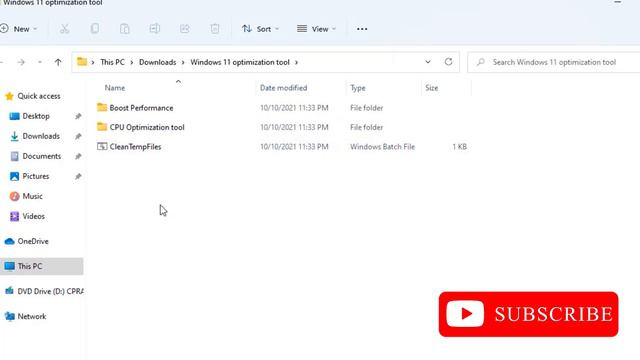The height and width of the screenshot is (360, 640).
Task: Click the Delete trash icon
Action: (215, 29)
